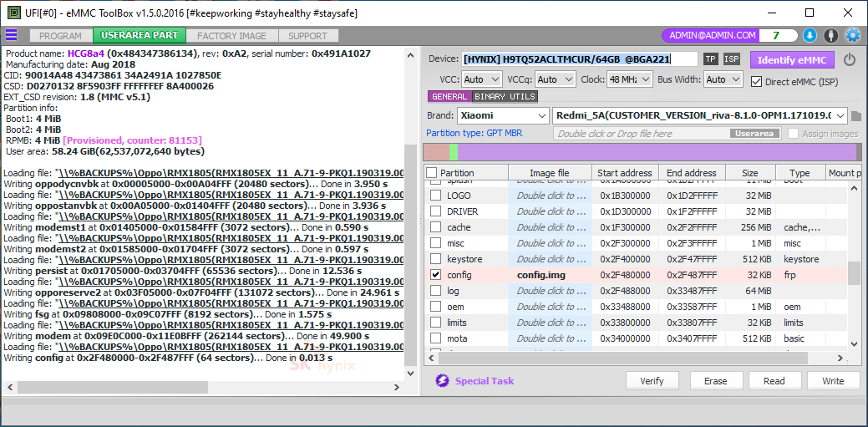Screen dimensions: 868x427
Task: Open the Brand Xiaomi dropdown
Action: [503, 116]
